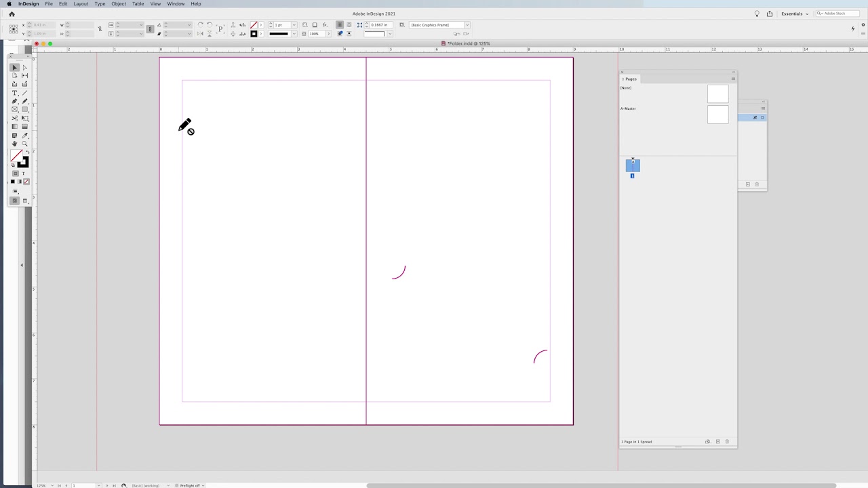Select the A-Master thumbnail in Pages

(x=717, y=115)
